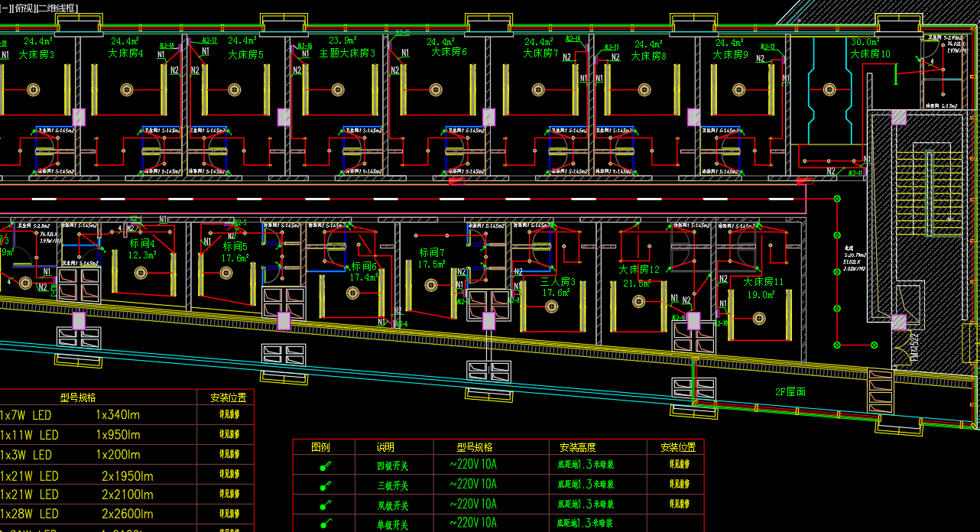Select the ceiling light in 大床房10
Image resolution: width=980 pixels, height=532 pixels.
point(829,89)
